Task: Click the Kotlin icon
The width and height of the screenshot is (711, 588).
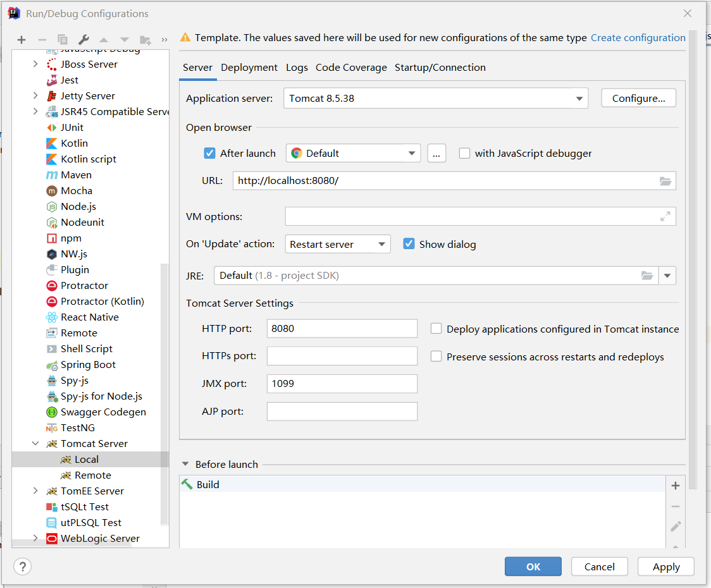Action: (52, 144)
